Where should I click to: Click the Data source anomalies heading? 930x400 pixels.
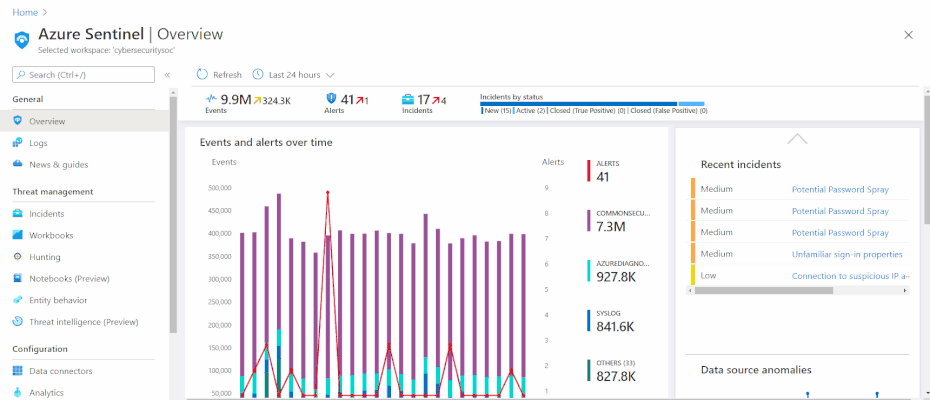point(756,370)
